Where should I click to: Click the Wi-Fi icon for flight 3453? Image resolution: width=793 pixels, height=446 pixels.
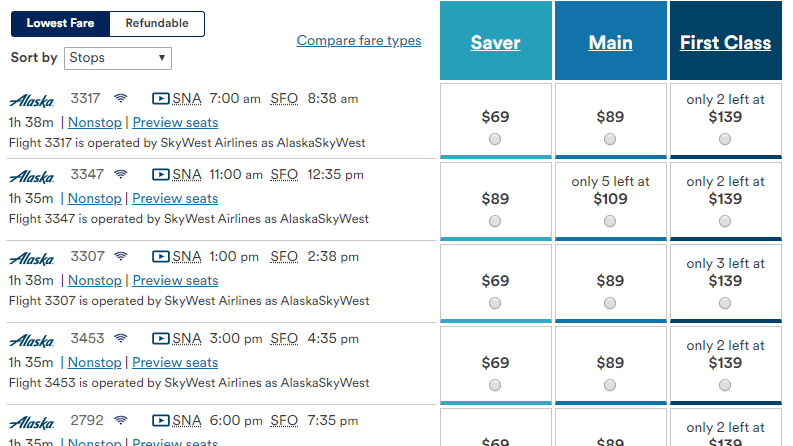121,339
